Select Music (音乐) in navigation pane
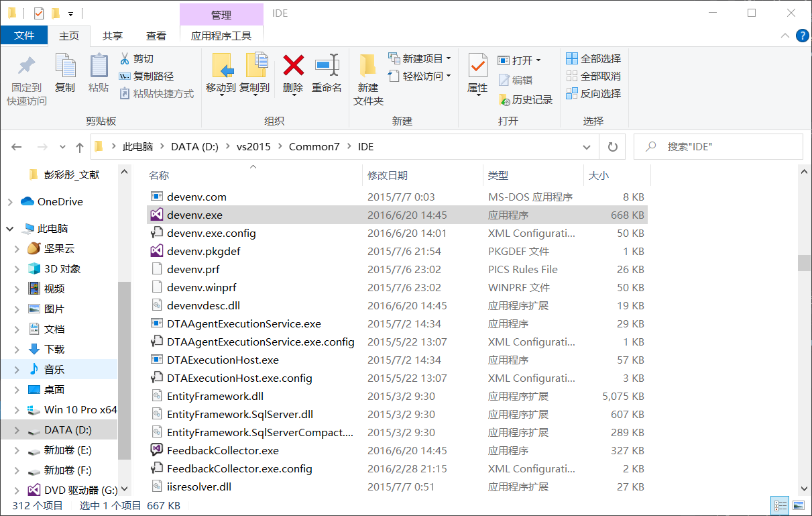This screenshot has height=516, width=812. tap(58, 370)
